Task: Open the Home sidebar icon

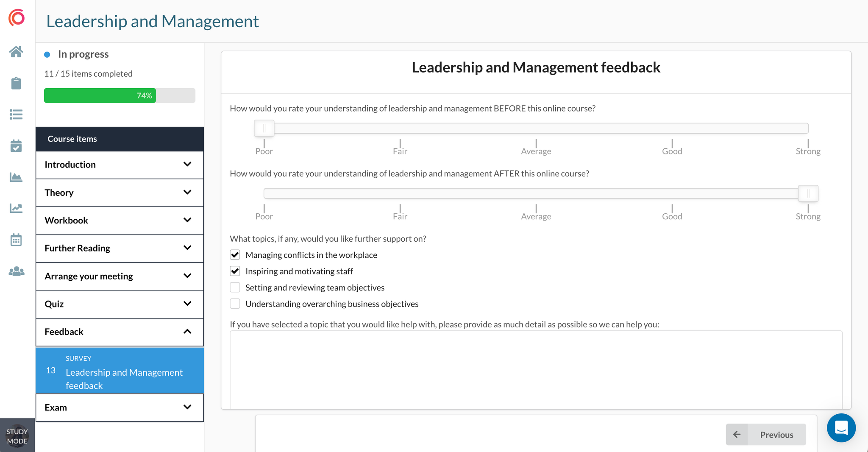Action: pyautogui.click(x=16, y=52)
